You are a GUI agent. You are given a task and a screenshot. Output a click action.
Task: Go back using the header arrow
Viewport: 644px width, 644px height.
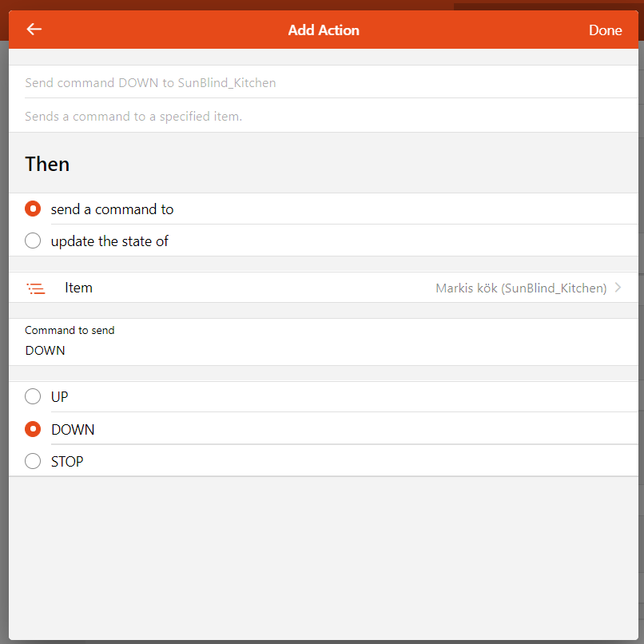pos(34,30)
